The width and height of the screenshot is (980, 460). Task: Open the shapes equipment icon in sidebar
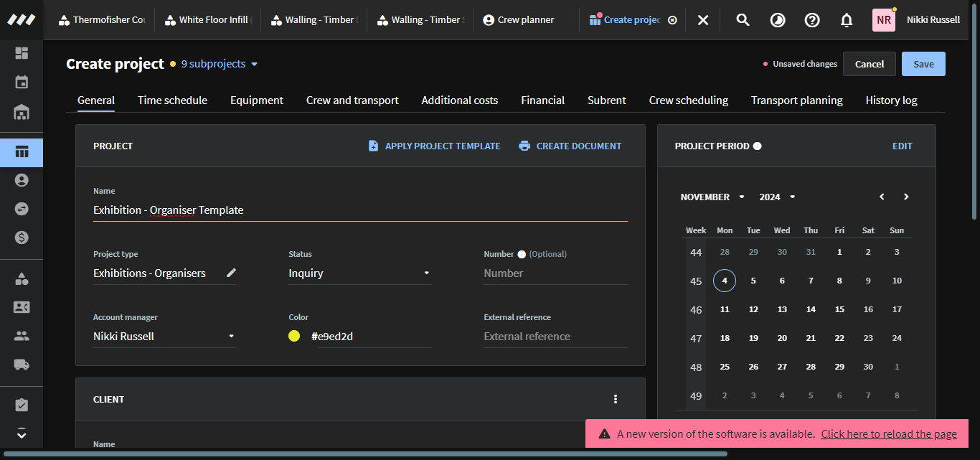[x=22, y=279]
